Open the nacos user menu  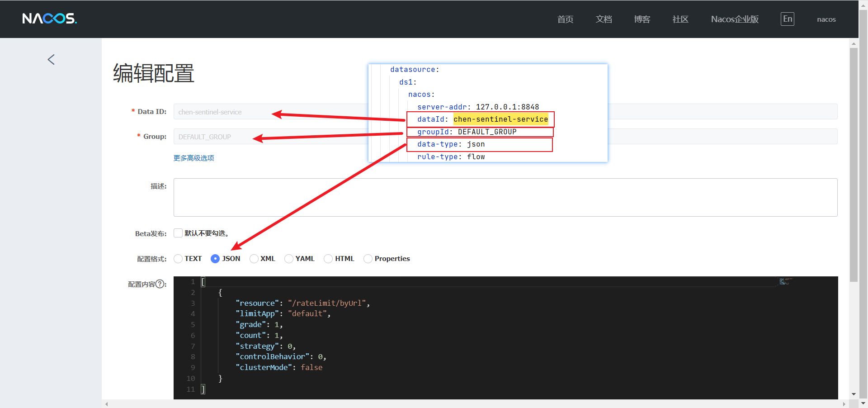[x=826, y=19]
